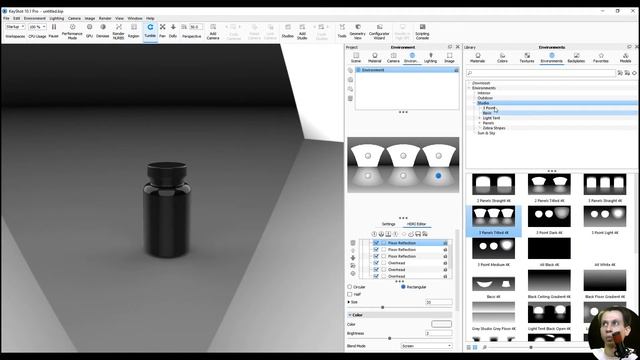Switch to the Settings tab
Screen dimensions: 640x360
[388, 224]
